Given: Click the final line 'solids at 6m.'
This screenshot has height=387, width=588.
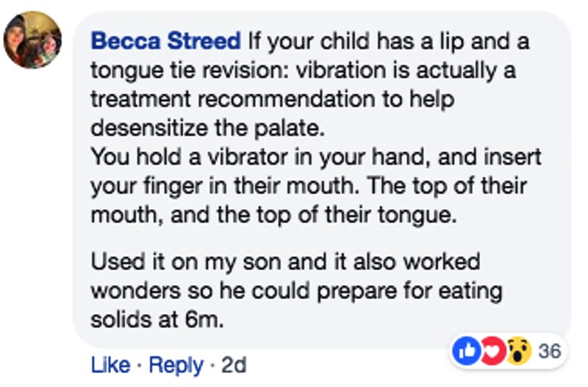Looking at the screenshot, I should pyautogui.click(x=157, y=319).
